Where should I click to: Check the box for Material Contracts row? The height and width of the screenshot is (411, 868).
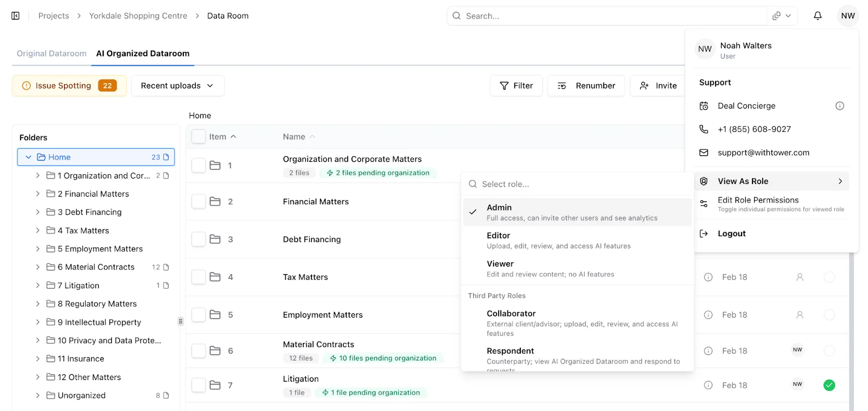pyautogui.click(x=199, y=351)
